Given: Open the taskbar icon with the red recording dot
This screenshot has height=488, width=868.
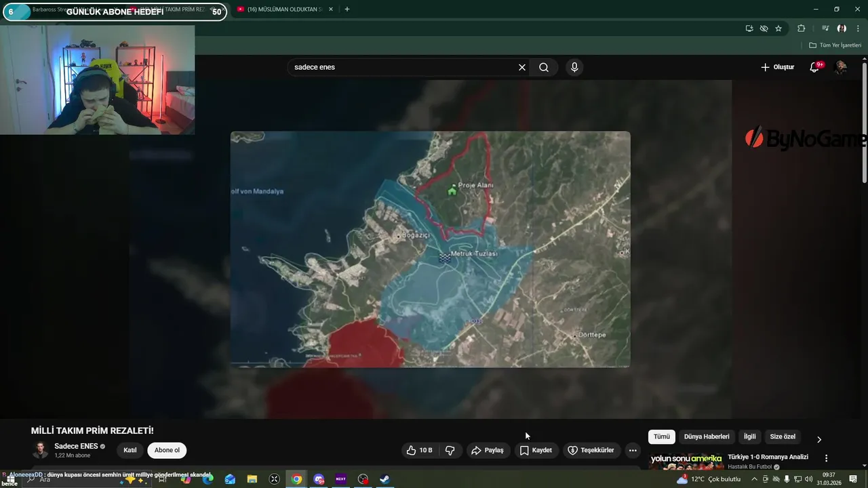Looking at the screenshot, I should pyautogui.click(x=363, y=479).
